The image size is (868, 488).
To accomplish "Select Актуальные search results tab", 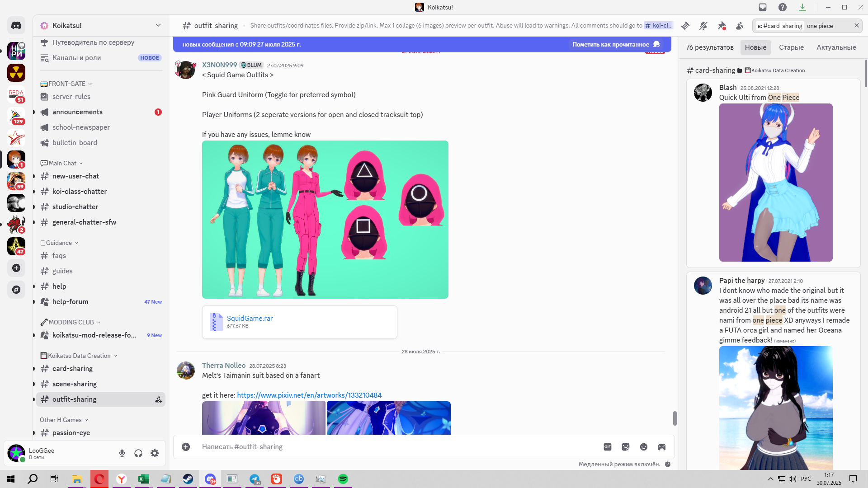I will coord(836,47).
